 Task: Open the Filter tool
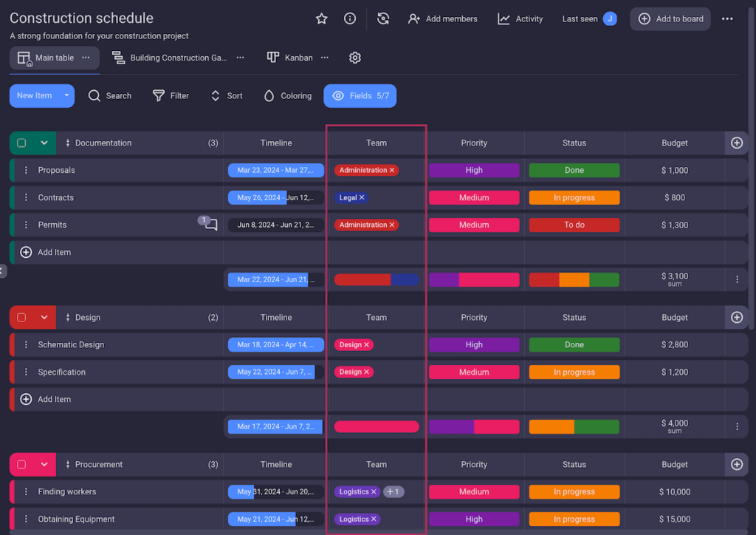[x=171, y=95]
